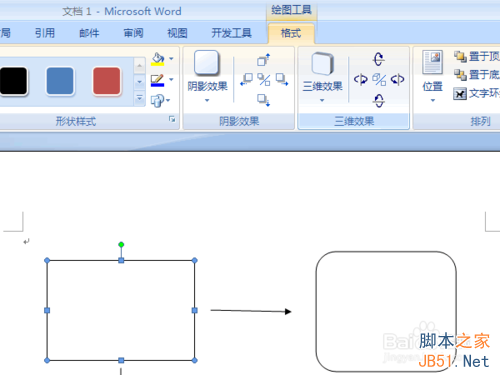The height and width of the screenshot is (375, 500).
Task: Click the green rotation handle of rectangle
Action: (x=121, y=245)
